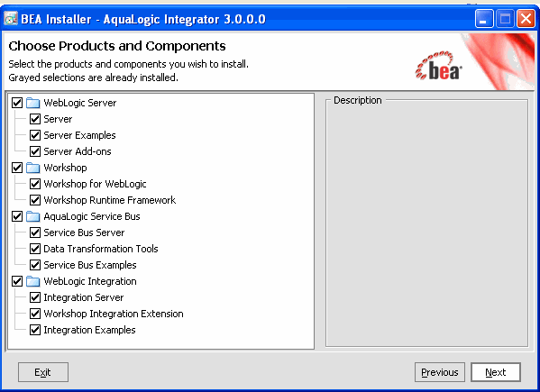The image size is (540, 392).
Task: Click the WebLogic Server folder icon
Action: pos(33,103)
